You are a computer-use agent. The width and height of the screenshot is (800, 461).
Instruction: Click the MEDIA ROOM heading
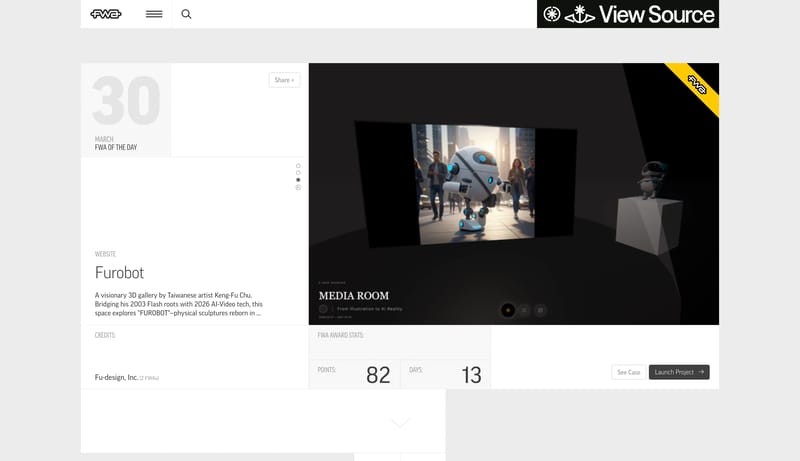[354, 296]
